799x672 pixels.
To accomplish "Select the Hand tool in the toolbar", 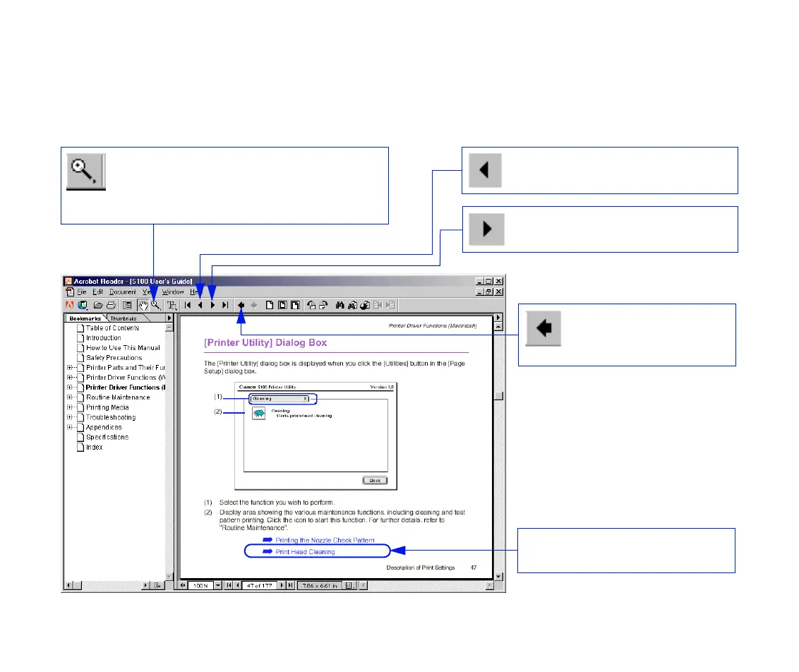I will pos(143,305).
